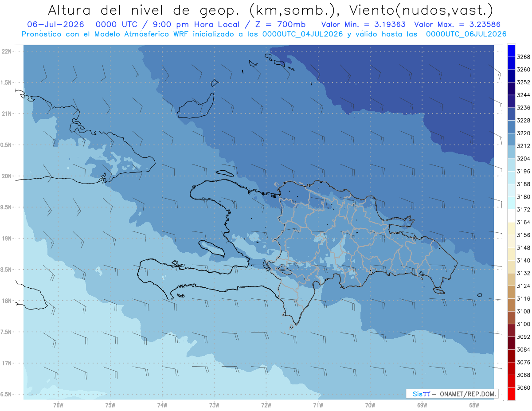The image size is (532, 411).
Task: Click the color bar swatch between 3212 and 3204
Action: [511, 152]
